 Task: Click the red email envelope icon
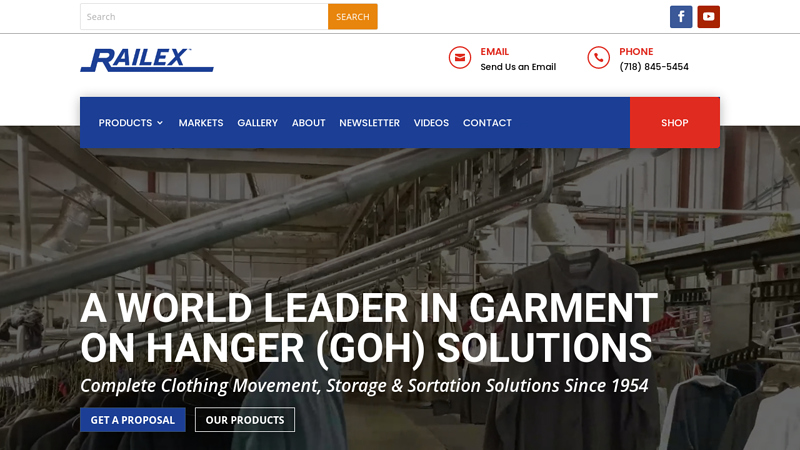coord(460,58)
